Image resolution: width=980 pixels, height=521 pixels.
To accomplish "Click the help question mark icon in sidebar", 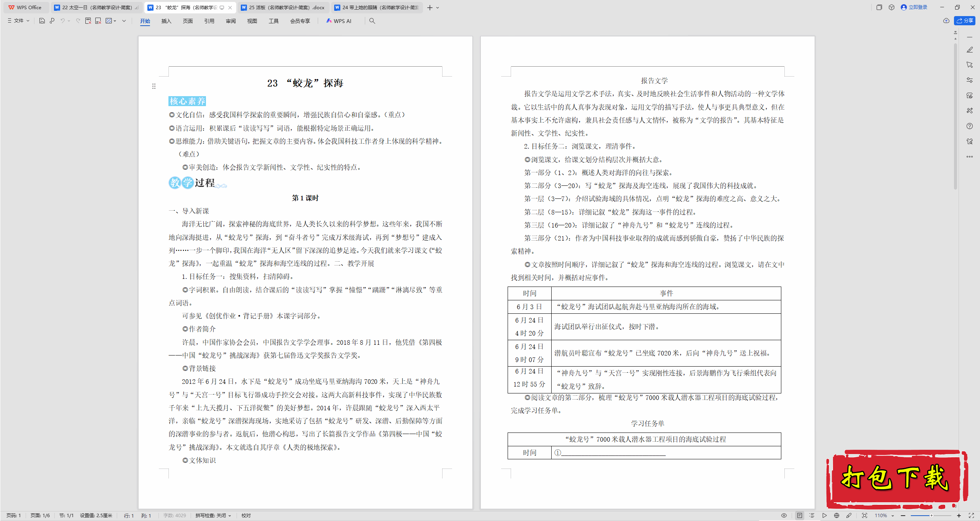I will coord(970,126).
